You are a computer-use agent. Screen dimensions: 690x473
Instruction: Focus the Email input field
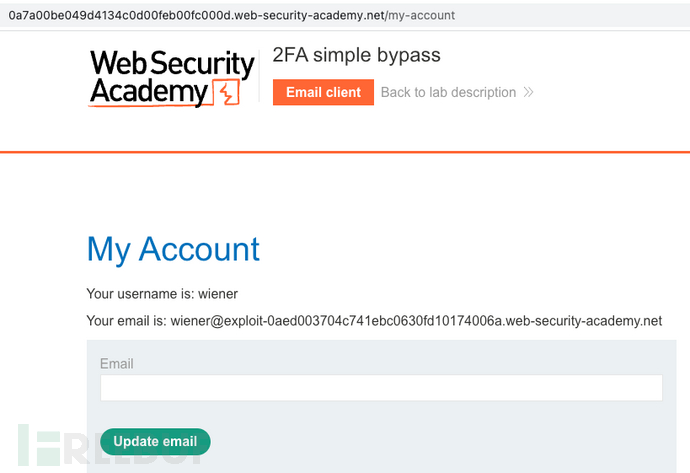pos(382,388)
